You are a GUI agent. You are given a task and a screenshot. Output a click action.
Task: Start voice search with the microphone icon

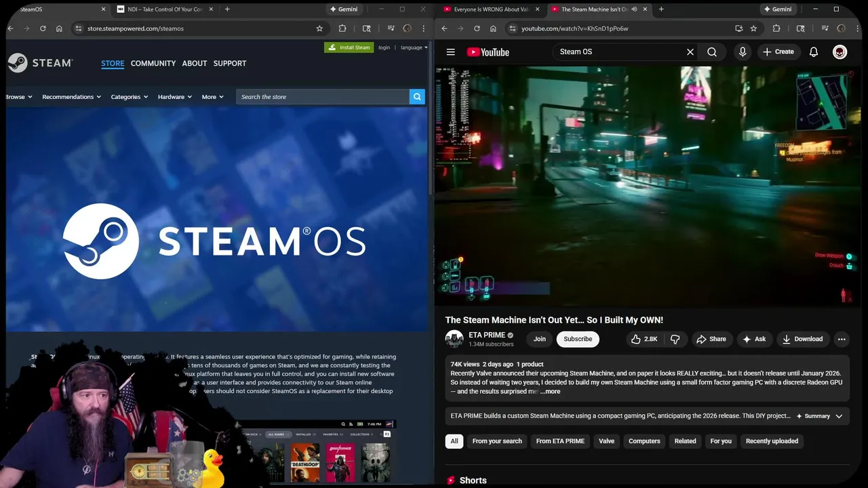pos(743,52)
